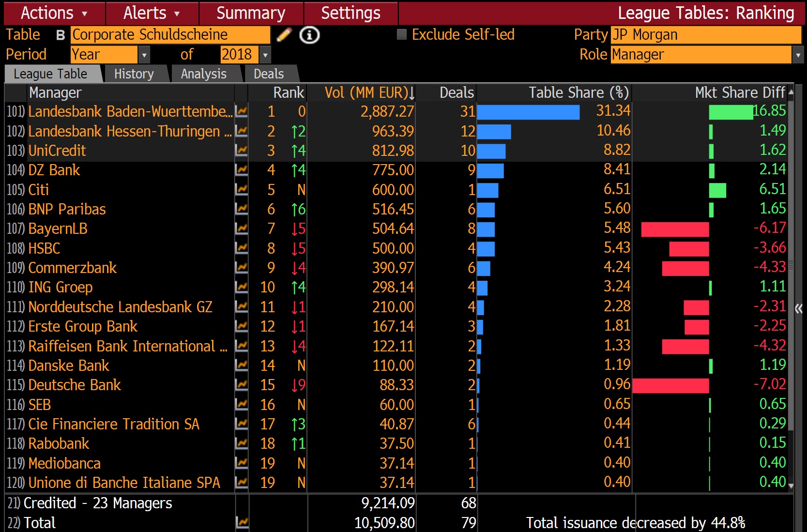
Task: Open chart icon next to UniCredit
Action: (241, 151)
